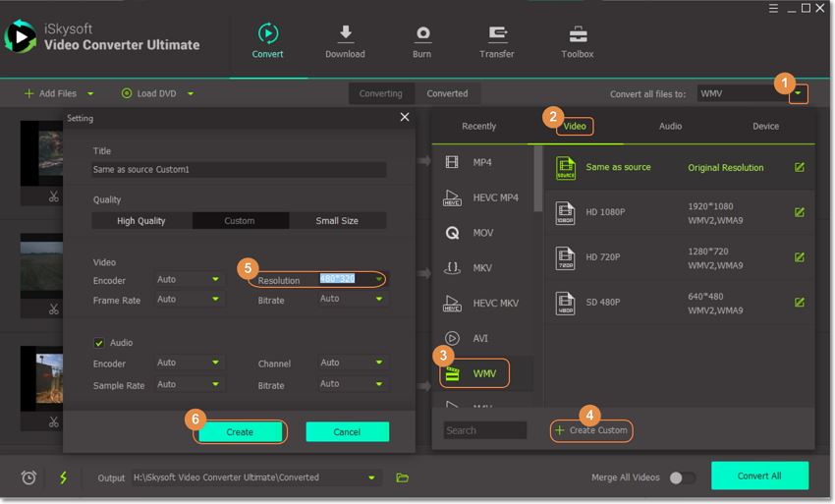835x504 pixels.
Task: Switch to the Converted tab
Action: pos(447,93)
